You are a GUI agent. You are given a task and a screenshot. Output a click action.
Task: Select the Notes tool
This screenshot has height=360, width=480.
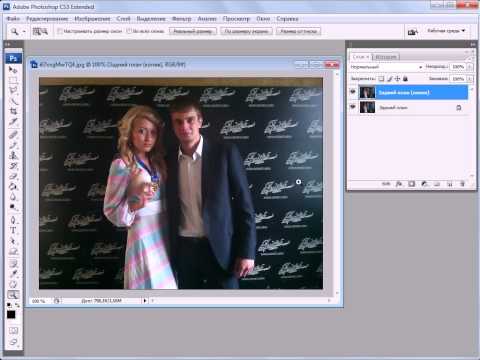tap(13, 264)
